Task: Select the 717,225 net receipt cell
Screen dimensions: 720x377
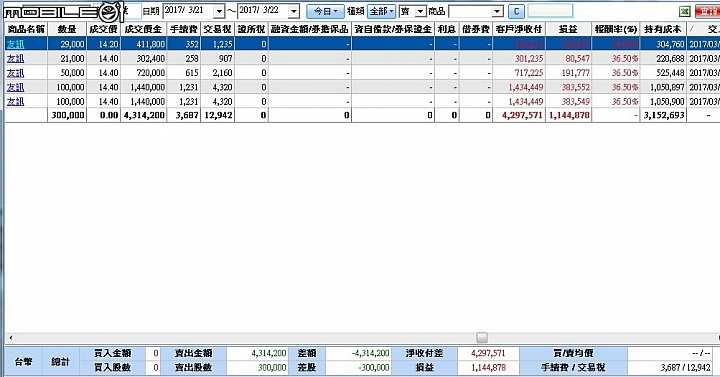Action: pos(519,73)
